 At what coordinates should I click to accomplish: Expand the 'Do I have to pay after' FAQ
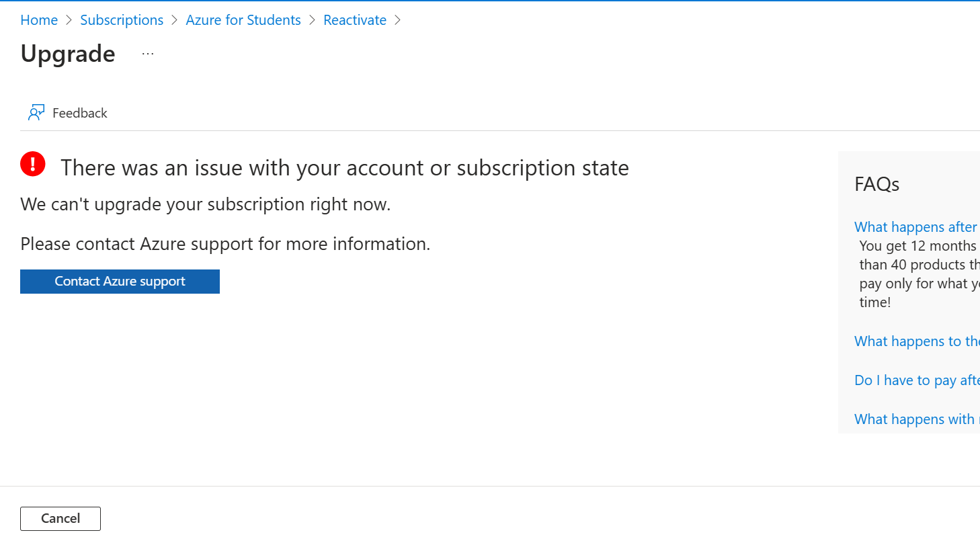click(x=916, y=380)
